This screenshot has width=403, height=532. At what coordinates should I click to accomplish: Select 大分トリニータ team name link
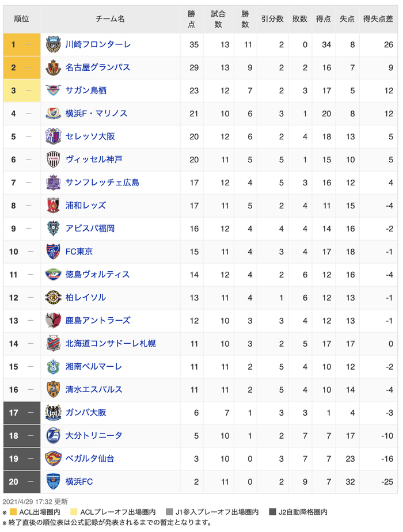94,436
